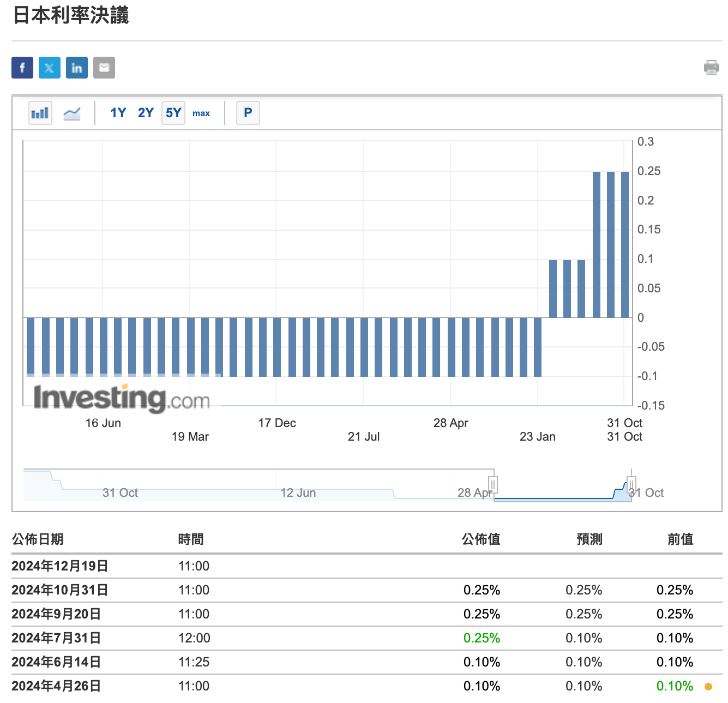Print the page using printer icon
Screen dimensions: 728x703
(x=712, y=68)
